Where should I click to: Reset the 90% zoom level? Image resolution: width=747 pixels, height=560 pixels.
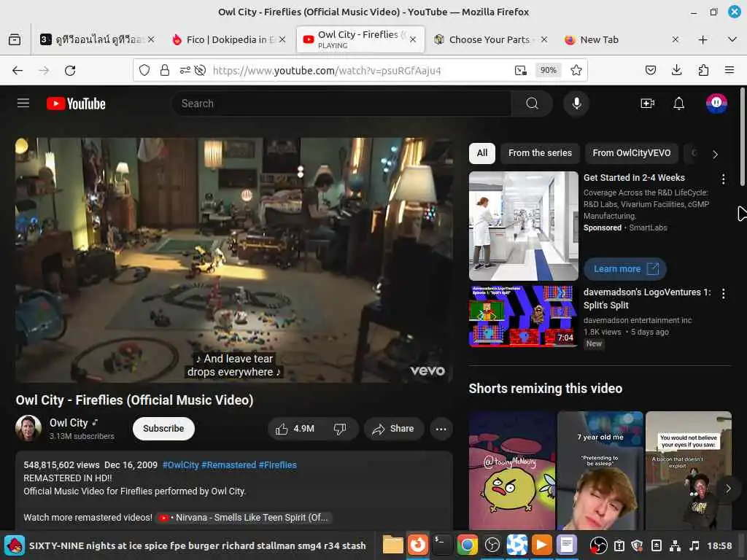click(549, 71)
